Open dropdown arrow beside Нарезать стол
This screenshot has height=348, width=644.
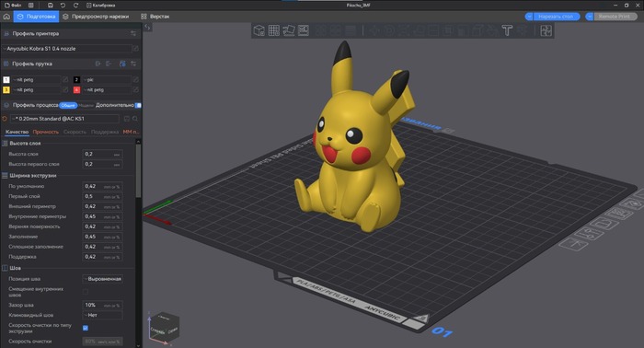(x=529, y=17)
